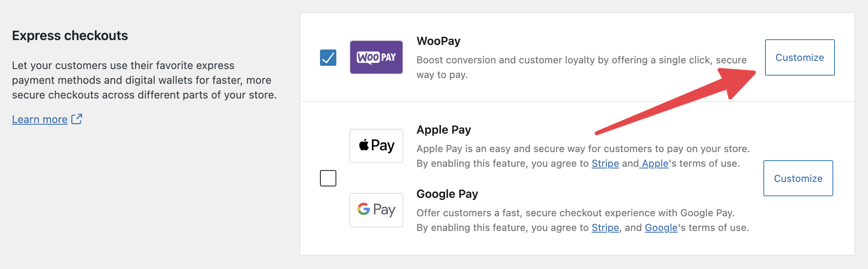Open Customize for WooPay
The image size is (868, 269).
tap(799, 58)
